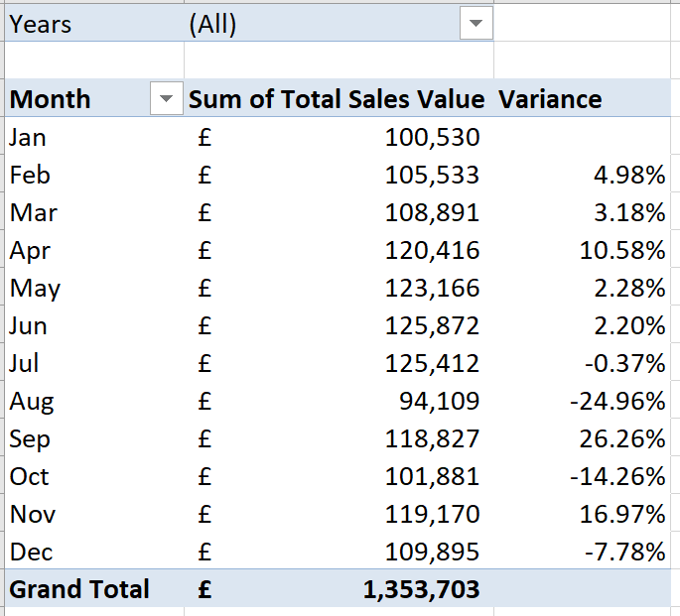Open the Years filter dropdown arrow

(476, 23)
